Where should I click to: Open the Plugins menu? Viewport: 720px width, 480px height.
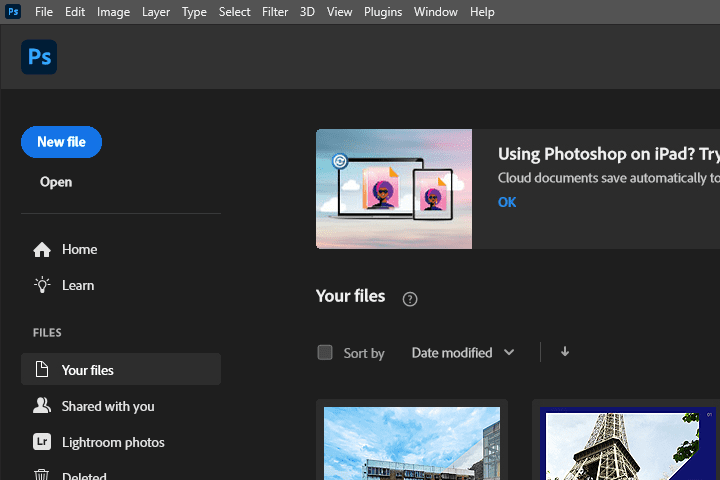(383, 11)
